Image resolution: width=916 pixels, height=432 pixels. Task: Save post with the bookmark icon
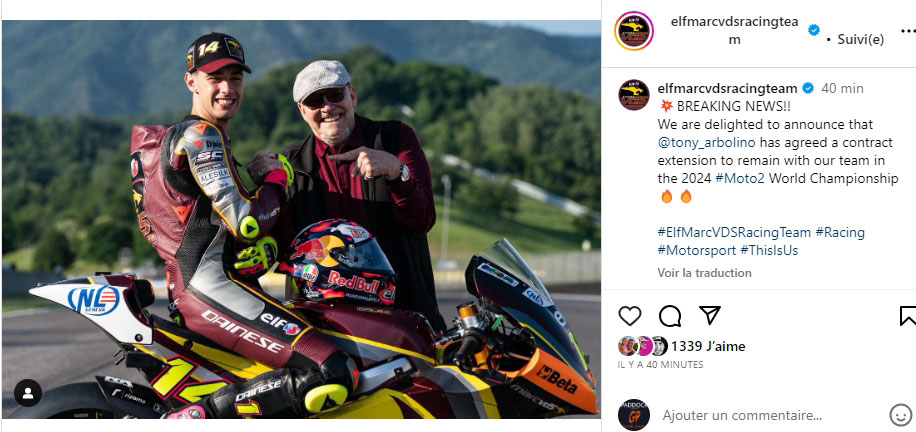pos(908,316)
